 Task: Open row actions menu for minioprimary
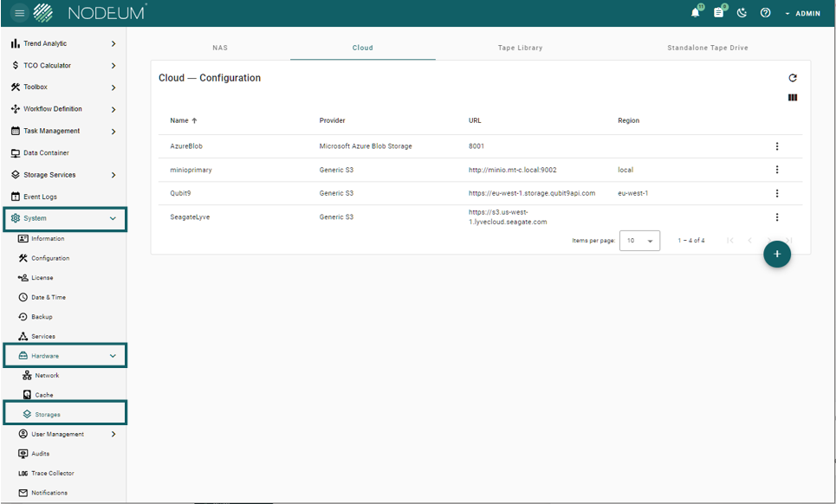(777, 170)
